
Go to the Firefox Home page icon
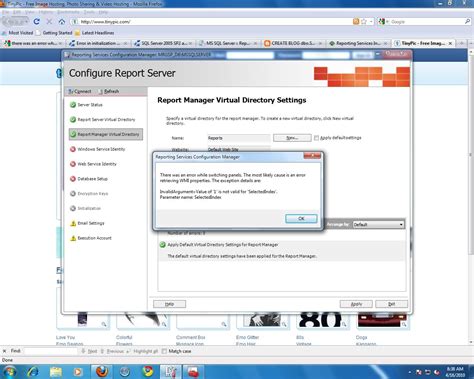pos(62,21)
